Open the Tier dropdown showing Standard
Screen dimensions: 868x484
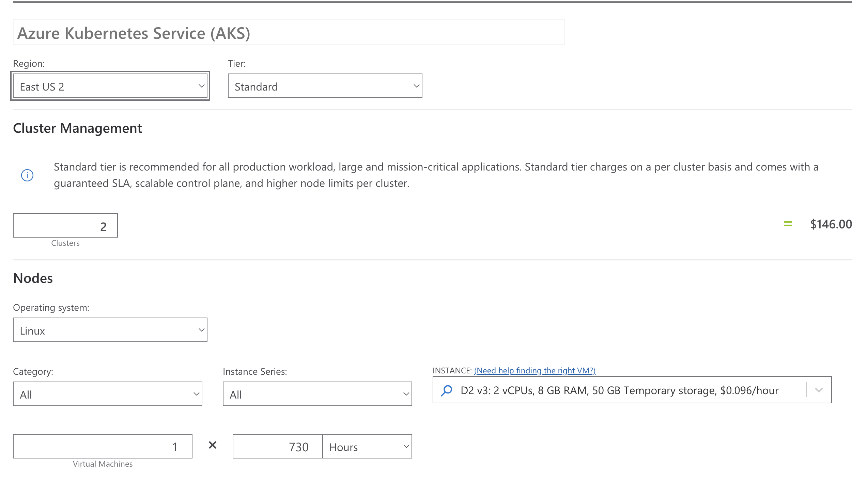point(325,86)
